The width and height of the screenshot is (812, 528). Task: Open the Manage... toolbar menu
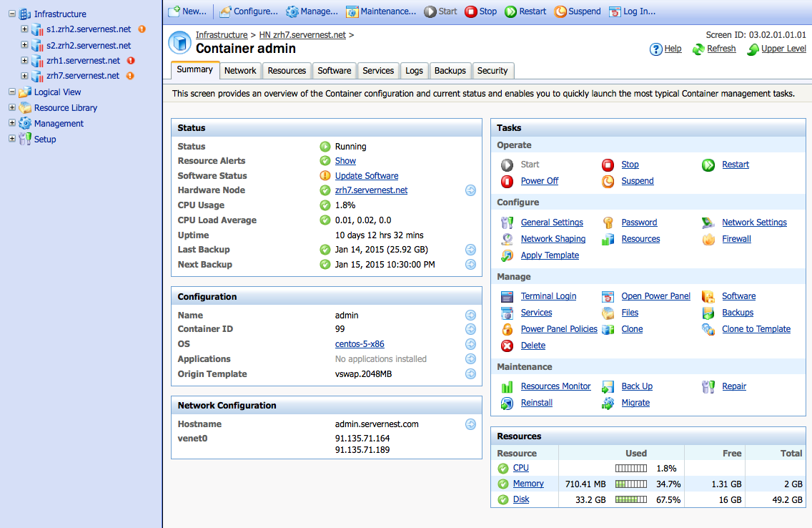click(312, 11)
